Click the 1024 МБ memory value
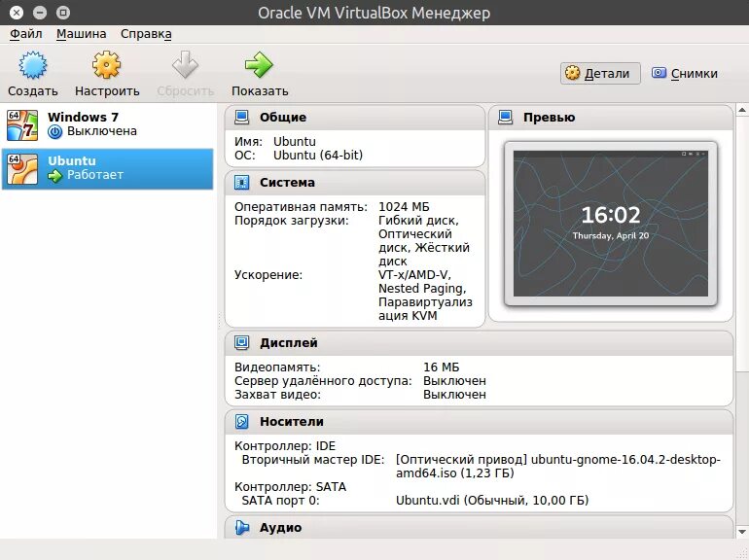The height and width of the screenshot is (560, 749). pos(404,207)
